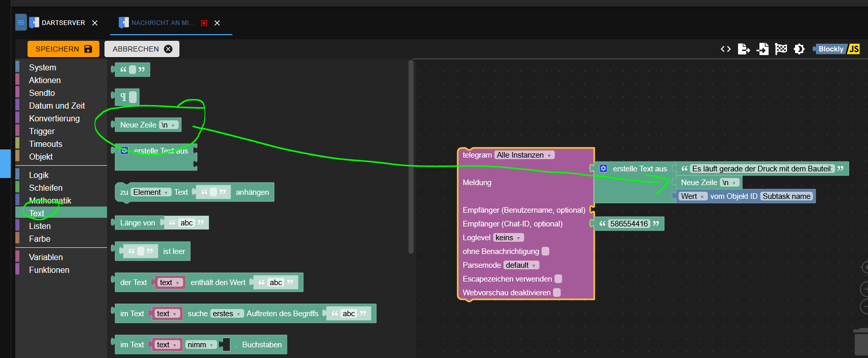
Task: Click the gear icon on toolbox 'erstelle Text aus' block
Action: click(x=124, y=150)
